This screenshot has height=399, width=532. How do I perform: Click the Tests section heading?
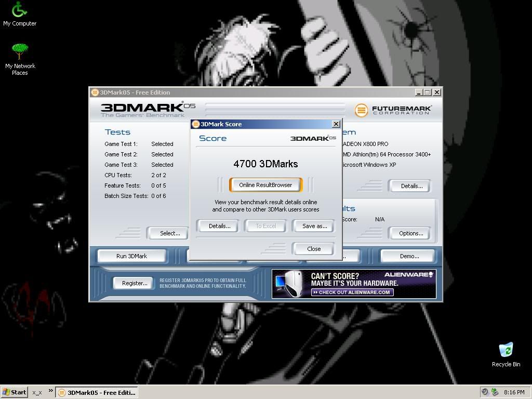(x=117, y=132)
